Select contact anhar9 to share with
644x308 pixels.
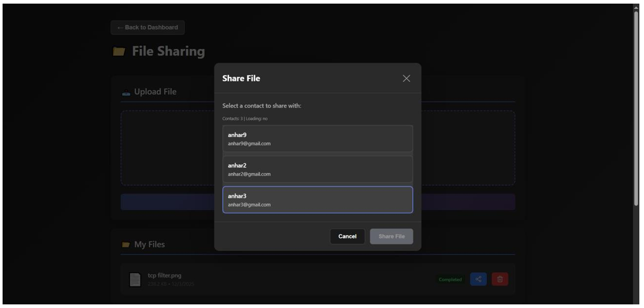tap(317, 139)
